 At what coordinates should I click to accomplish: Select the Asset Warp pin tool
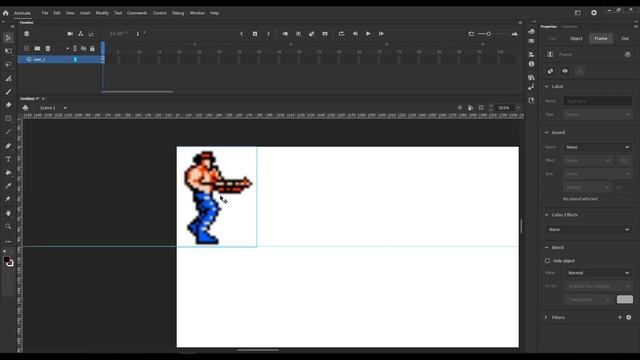tap(8, 199)
